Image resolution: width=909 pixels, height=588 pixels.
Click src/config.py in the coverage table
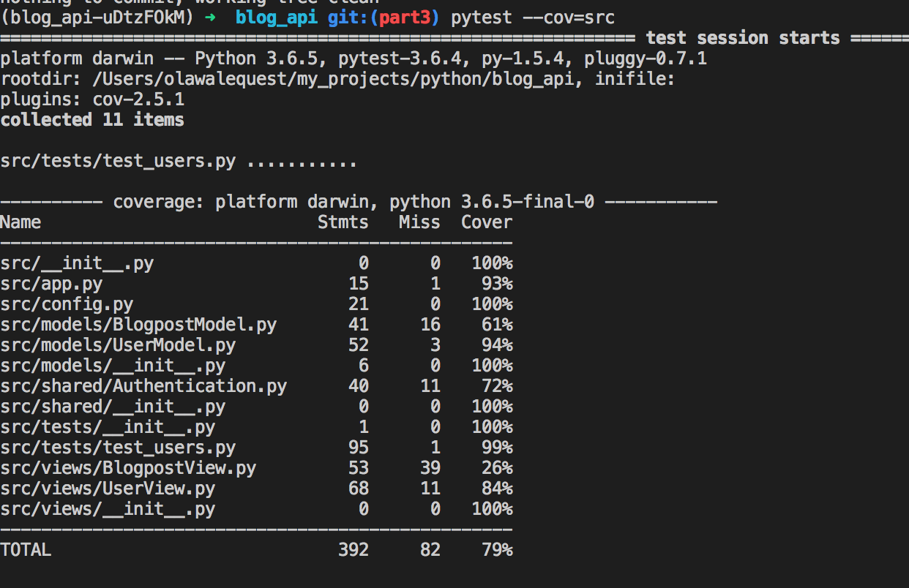tap(67, 304)
